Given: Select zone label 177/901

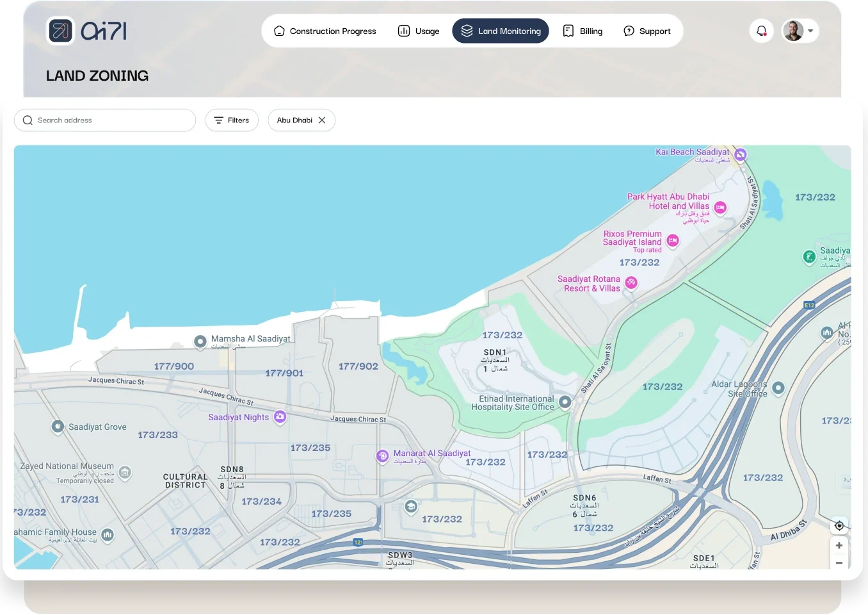Looking at the screenshot, I should [x=284, y=373].
